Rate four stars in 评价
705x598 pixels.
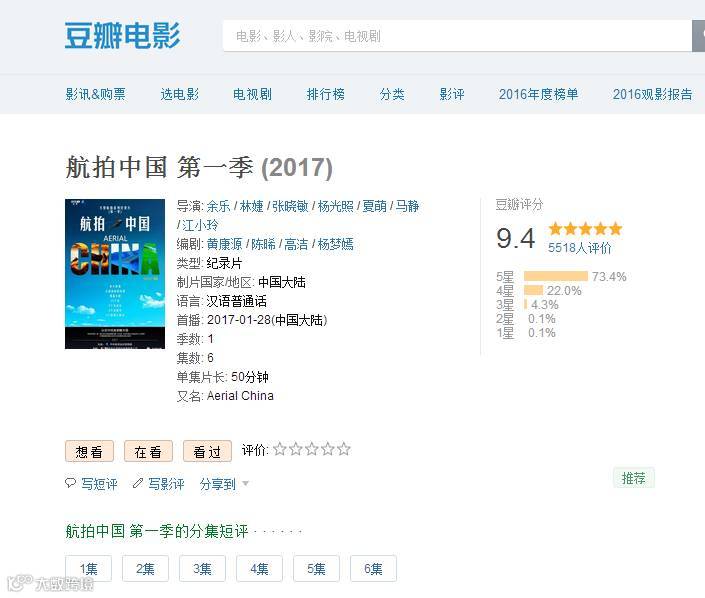coord(328,449)
